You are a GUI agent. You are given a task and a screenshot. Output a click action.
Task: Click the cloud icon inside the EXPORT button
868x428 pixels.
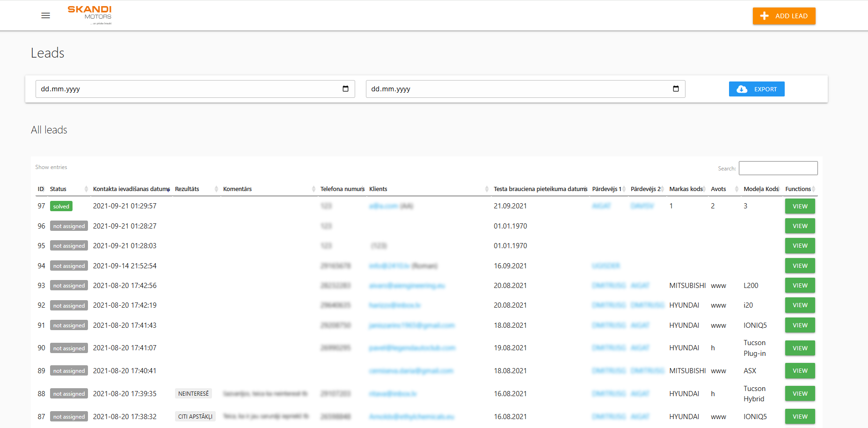(x=742, y=89)
